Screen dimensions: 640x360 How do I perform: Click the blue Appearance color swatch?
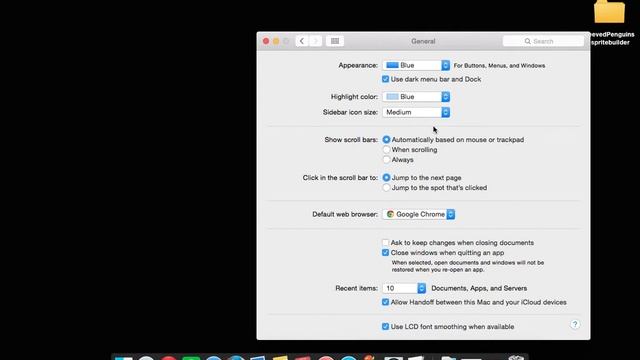coord(392,65)
